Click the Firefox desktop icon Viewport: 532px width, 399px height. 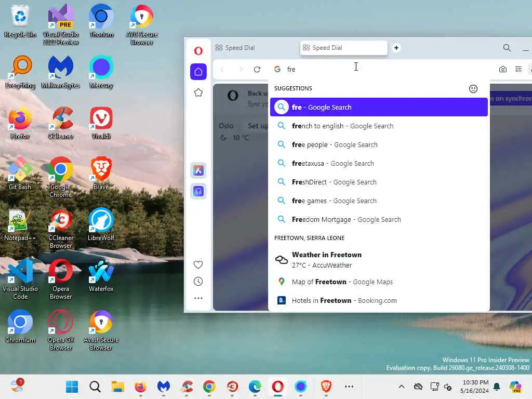click(x=20, y=123)
